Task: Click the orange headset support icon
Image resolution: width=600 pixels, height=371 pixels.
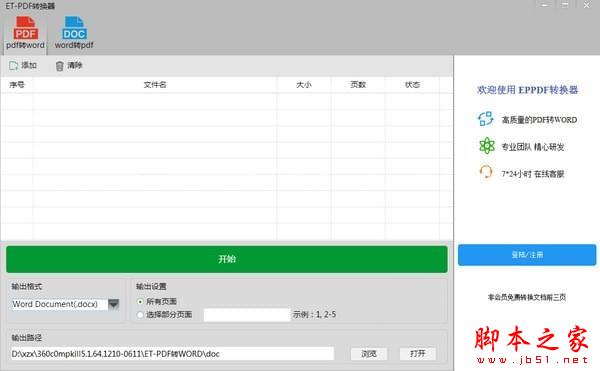Action: (x=486, y=172)
